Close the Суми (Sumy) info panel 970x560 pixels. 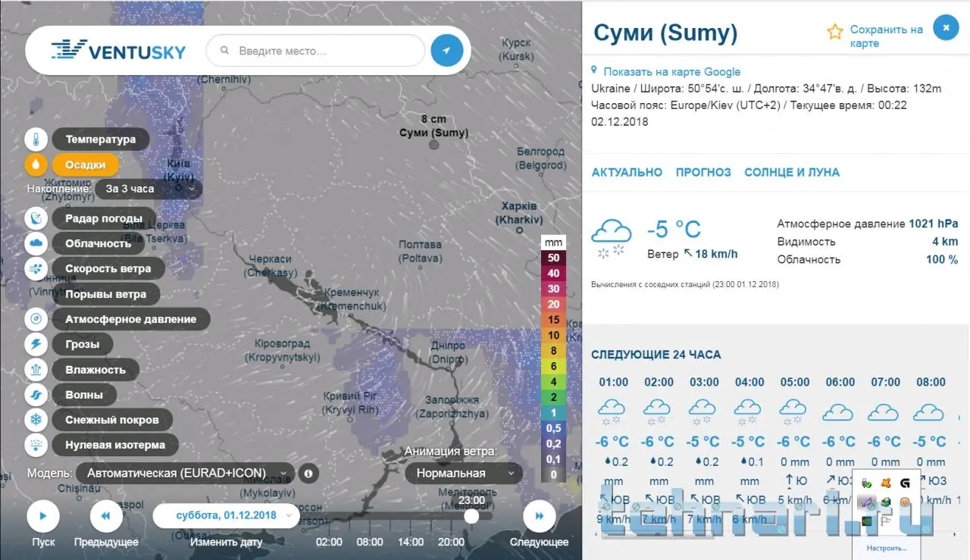tap(946, 28)
